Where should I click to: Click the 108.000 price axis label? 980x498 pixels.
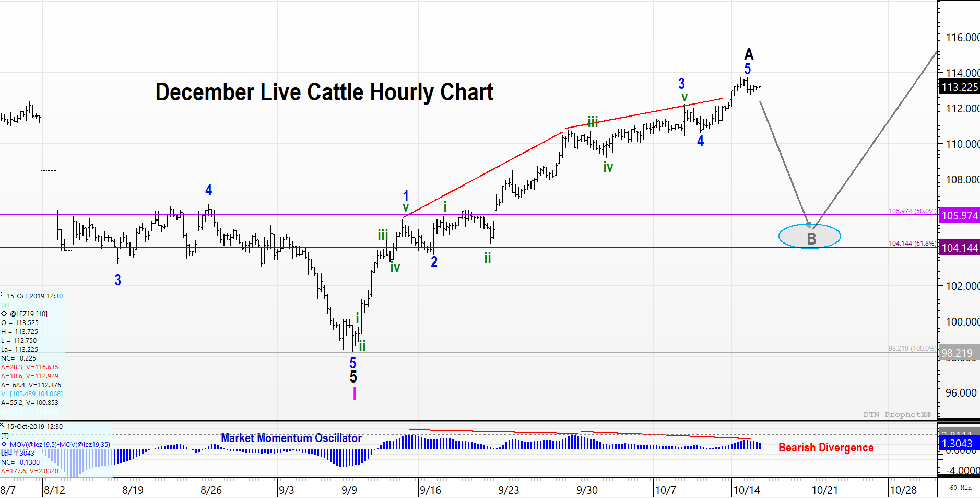(963, 180)
